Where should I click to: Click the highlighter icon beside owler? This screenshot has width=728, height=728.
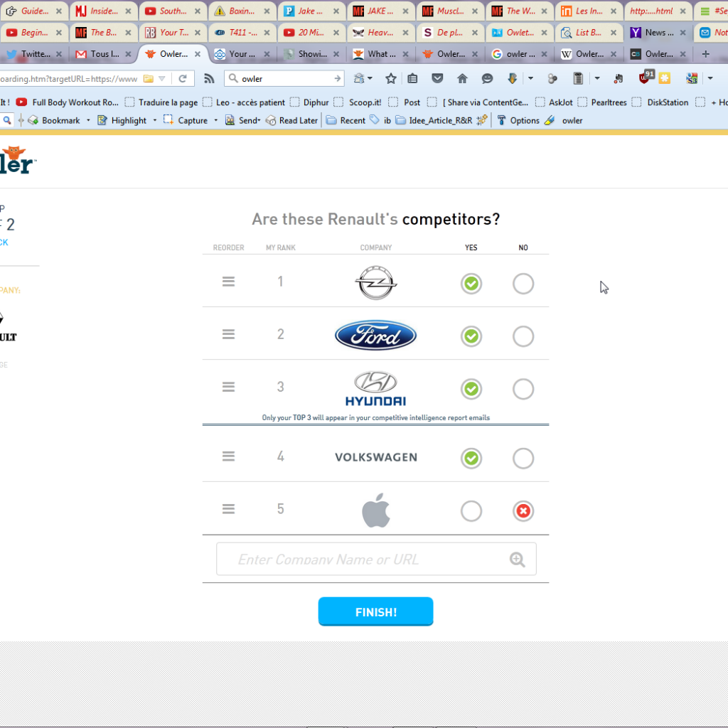point(550,120)
